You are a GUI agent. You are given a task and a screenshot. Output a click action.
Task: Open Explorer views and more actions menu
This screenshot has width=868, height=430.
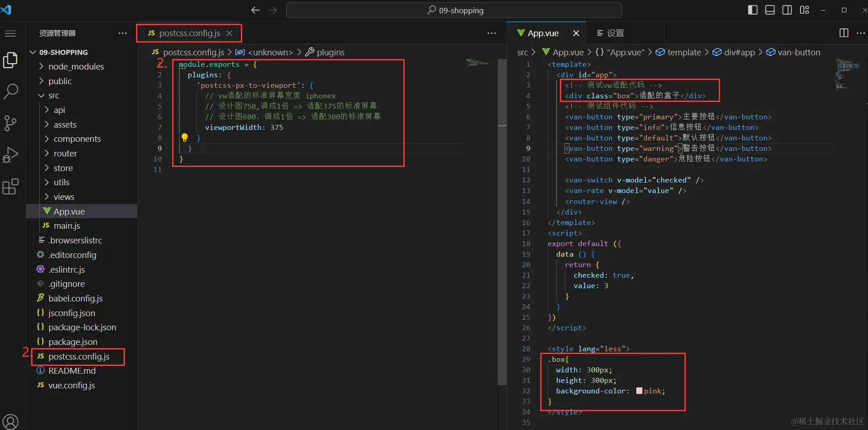(x=123, y=33)
